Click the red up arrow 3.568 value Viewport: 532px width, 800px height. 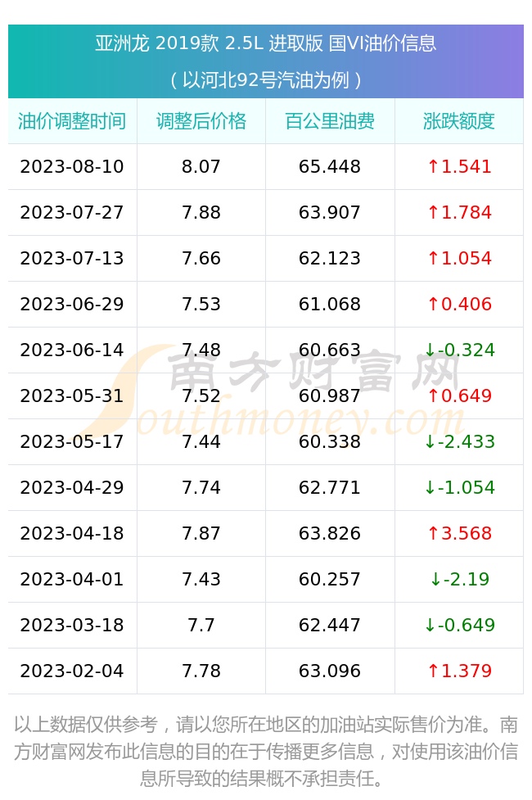(x=459, y=534)
